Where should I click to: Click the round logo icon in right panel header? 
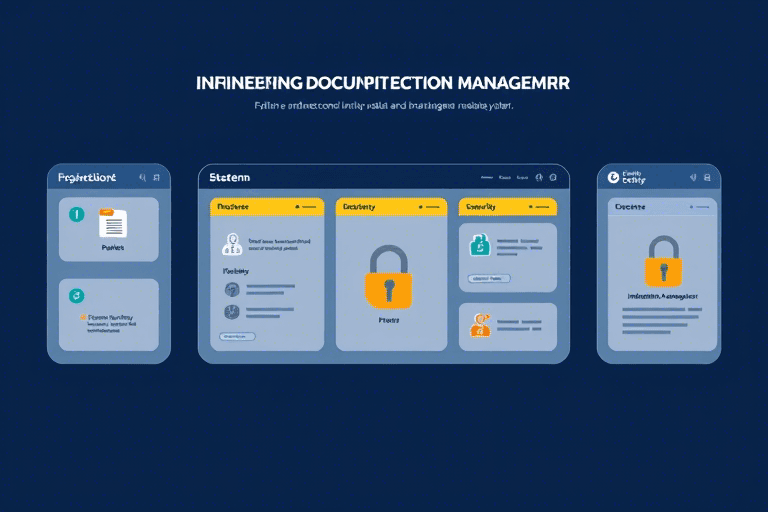tap(613, 177)
